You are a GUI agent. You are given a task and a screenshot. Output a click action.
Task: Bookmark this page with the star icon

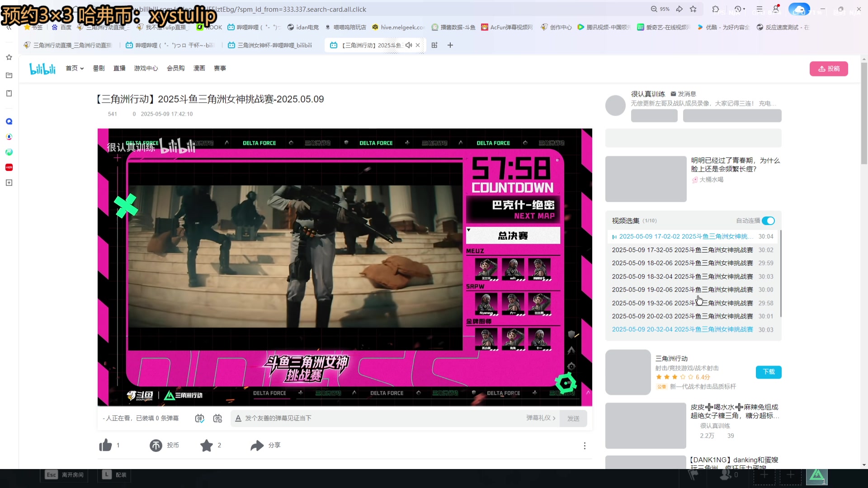click(x=693, y=9)
